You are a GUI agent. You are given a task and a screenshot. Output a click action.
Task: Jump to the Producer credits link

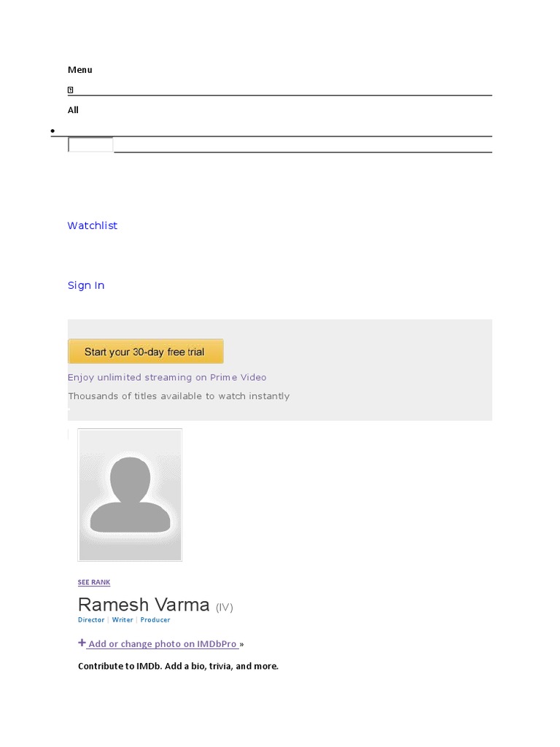pos(155,620)
